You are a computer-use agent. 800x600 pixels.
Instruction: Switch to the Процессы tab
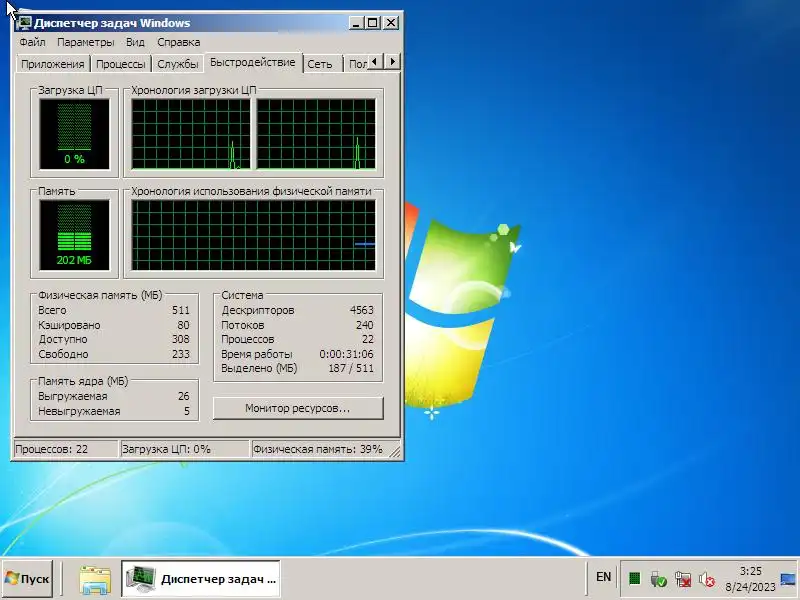tap(121, 64)
